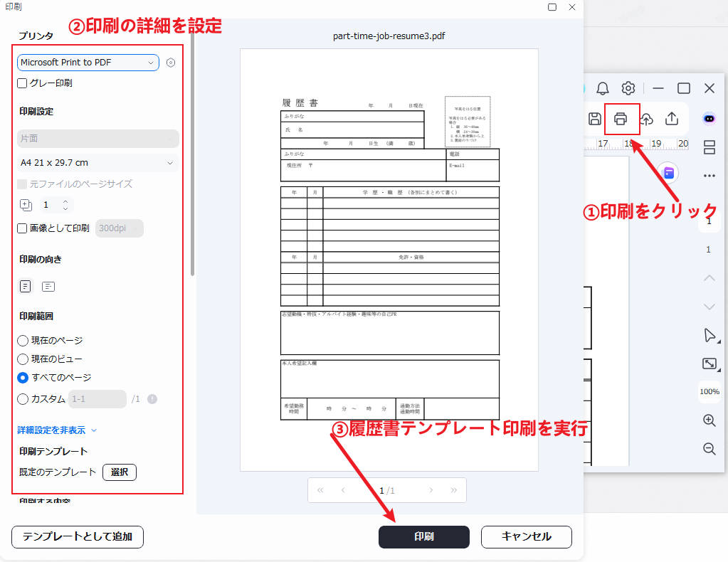Enable グレー印刷 (grayscale printing) checkbox

click(21, 83)
